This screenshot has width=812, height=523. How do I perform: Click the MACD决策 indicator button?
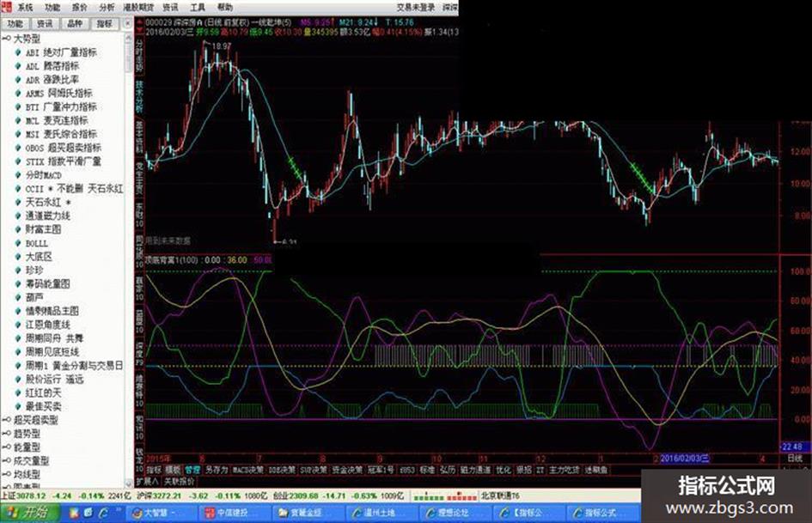pyautogui.click(x=247, y=470)
